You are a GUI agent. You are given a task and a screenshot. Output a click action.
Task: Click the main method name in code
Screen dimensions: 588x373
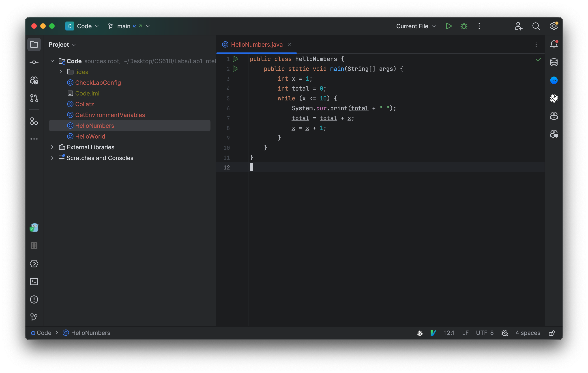337,69
